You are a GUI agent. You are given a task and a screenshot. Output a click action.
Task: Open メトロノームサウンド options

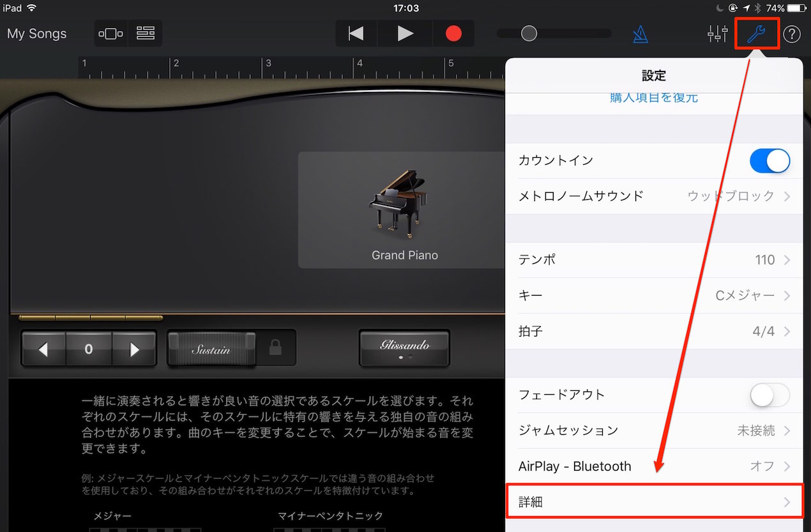[x=654, y=196]
